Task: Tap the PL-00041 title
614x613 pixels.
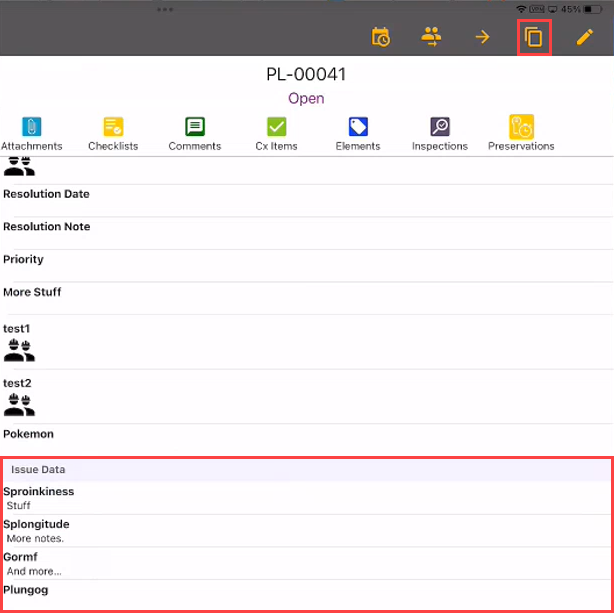Action: tap(306, 74)
